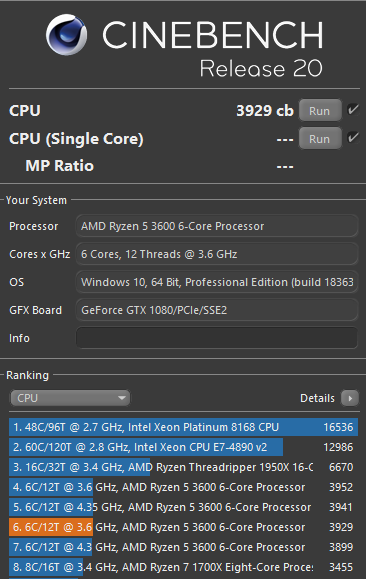
Task: Click the OS information field
Action: pos(217,282)
